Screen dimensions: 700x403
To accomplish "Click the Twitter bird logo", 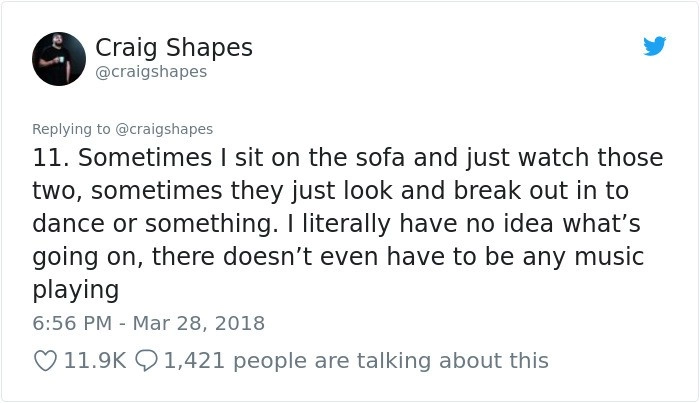I will click(654, 46).
